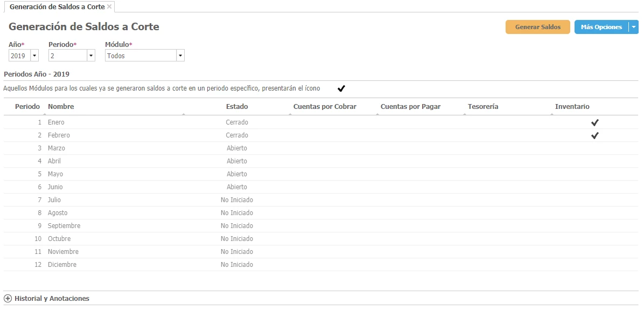Viewport: 644px width, 310px height.
Task: Open the Año dropdown arrow
Action: click(34, 56)
